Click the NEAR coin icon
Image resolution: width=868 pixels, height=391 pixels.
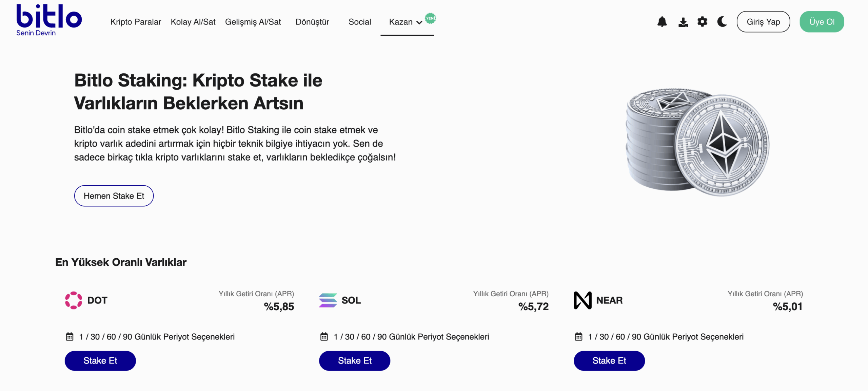pos(582,300)
